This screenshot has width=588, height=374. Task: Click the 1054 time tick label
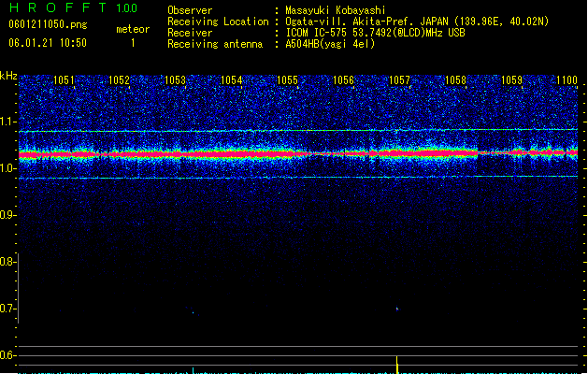pyautogui.click(x=232, y=80)
